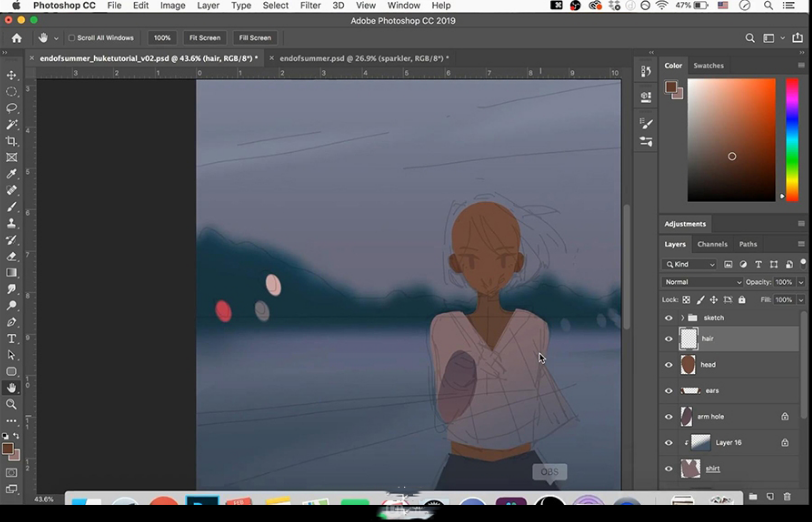
Task: Select the Type tool
Action: (x=12, y=339)
